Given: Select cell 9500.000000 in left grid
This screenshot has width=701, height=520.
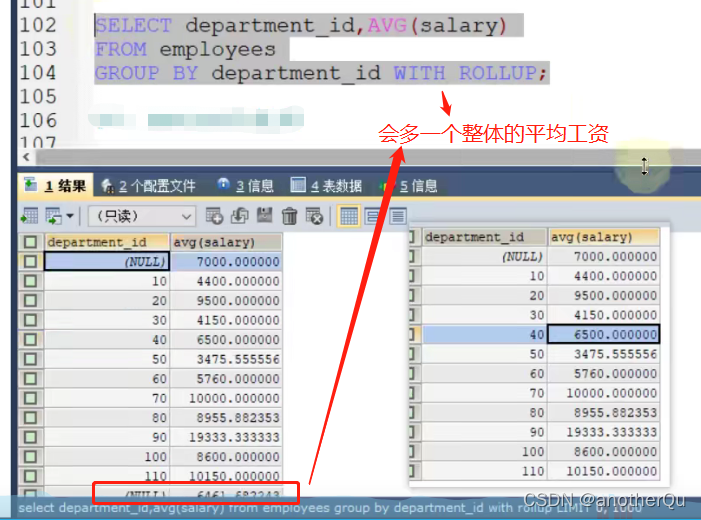Looking at the screenshot, I should click(226, 300).
